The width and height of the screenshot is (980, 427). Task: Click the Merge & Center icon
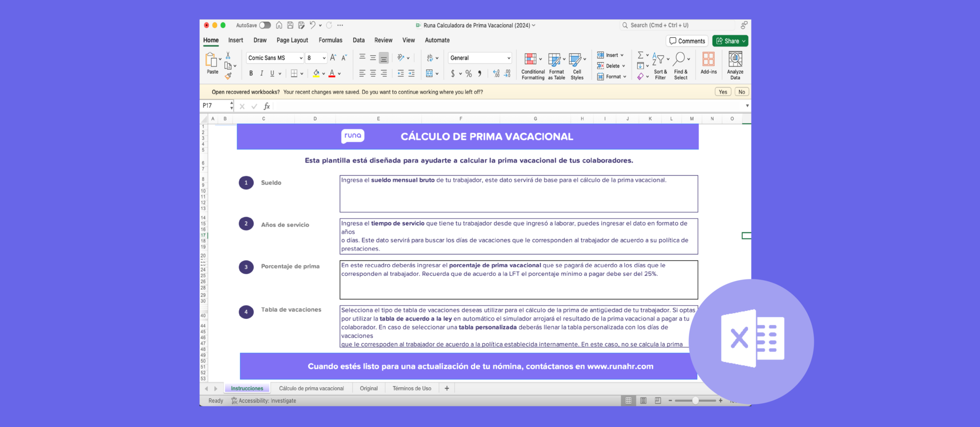(429, 73)
